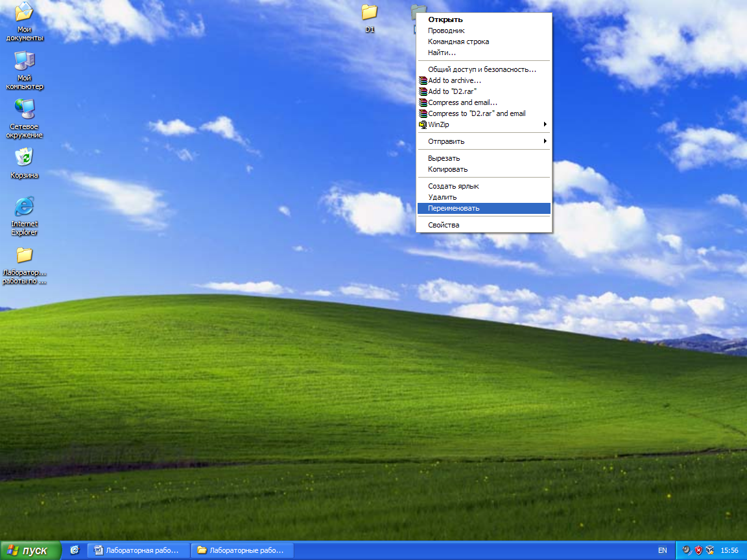This screenshot has height=560, width=747.
Task: Choose Общий доступ и безопасность
Action: pos(484,69)
